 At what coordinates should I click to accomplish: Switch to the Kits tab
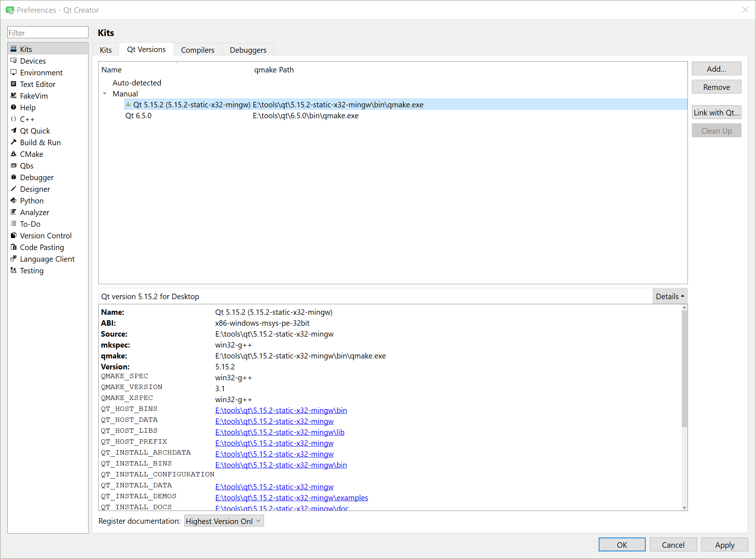(106, 50)
